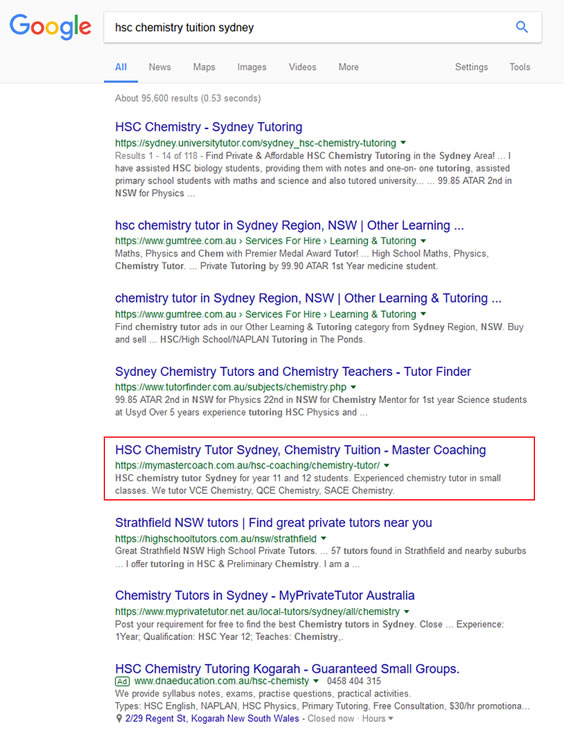Switch to the Videos tab
564x750 pixels.
coord(302,67)
